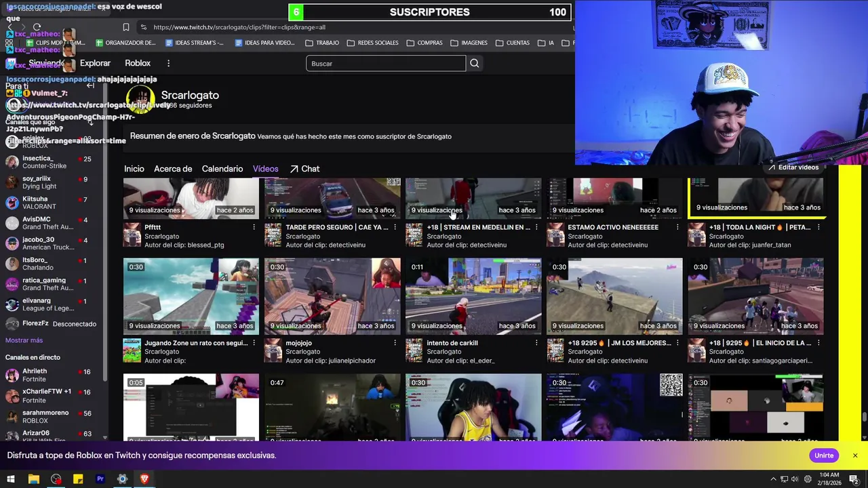Viewport: 868px width, 488px height.
Task: Open options menu for Jugando Zone clip
Action: click(254, 343)
